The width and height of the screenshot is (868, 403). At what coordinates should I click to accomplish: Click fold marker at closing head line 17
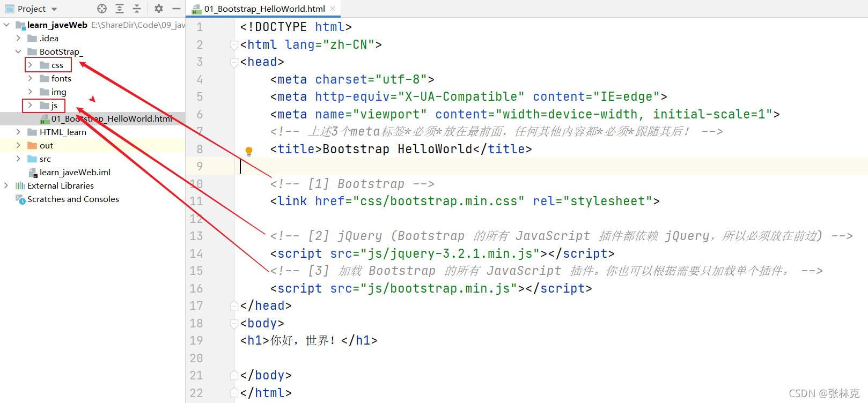pos(234,305)
